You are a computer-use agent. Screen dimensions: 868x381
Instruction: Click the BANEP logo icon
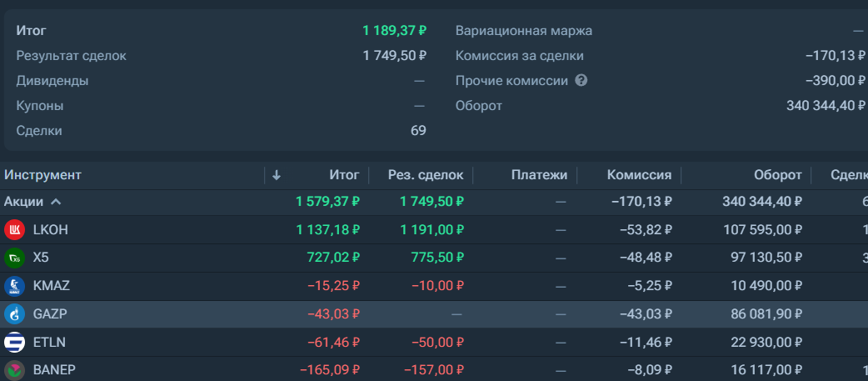[14, 370]
